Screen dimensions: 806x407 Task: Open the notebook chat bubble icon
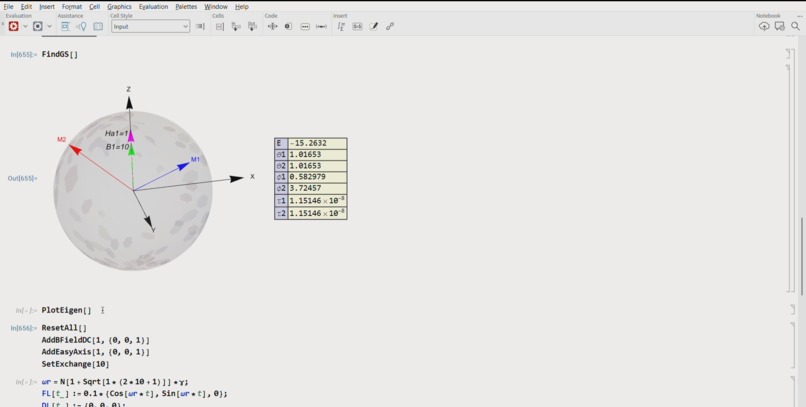[x=780, y=26]
